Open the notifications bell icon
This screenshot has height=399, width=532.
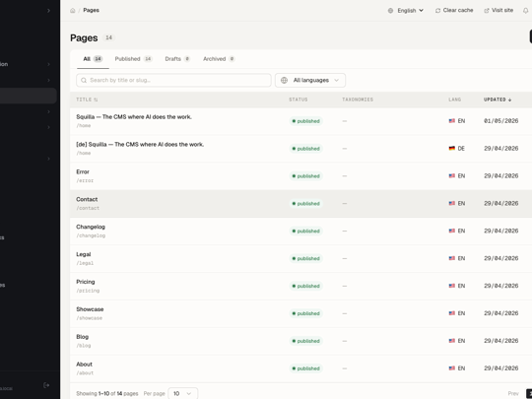pyautogui.click(x=525, y=11)
